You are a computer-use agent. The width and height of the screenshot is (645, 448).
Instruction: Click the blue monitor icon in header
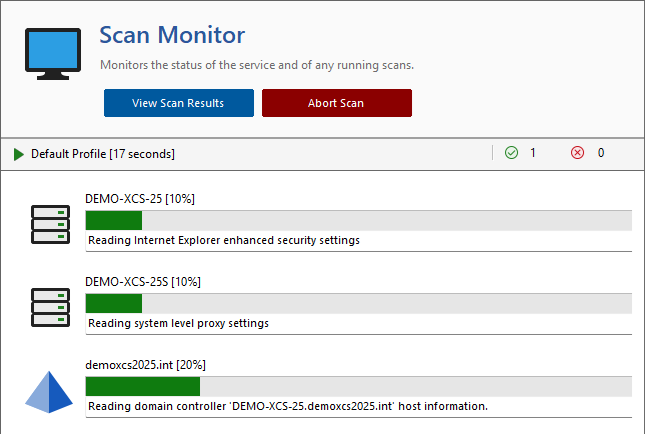pyautogui.click(x=52, y=53)
